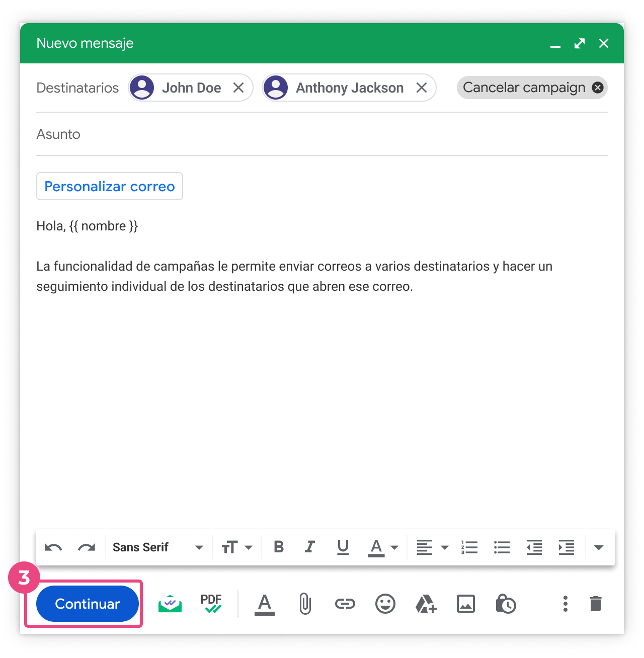Insert files from Google Drive icon
Screen dimensions: 644x658
click(x=426, y=604)
